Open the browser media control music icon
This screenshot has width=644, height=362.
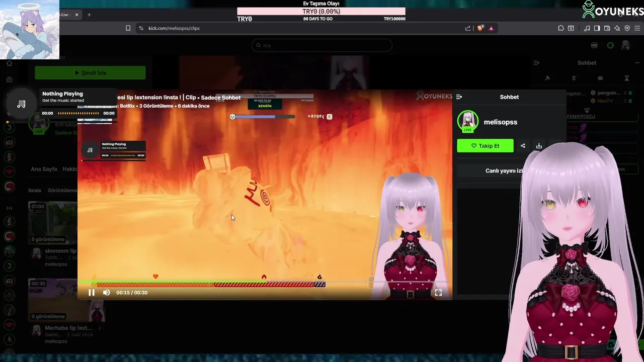[x=587, y=28]
